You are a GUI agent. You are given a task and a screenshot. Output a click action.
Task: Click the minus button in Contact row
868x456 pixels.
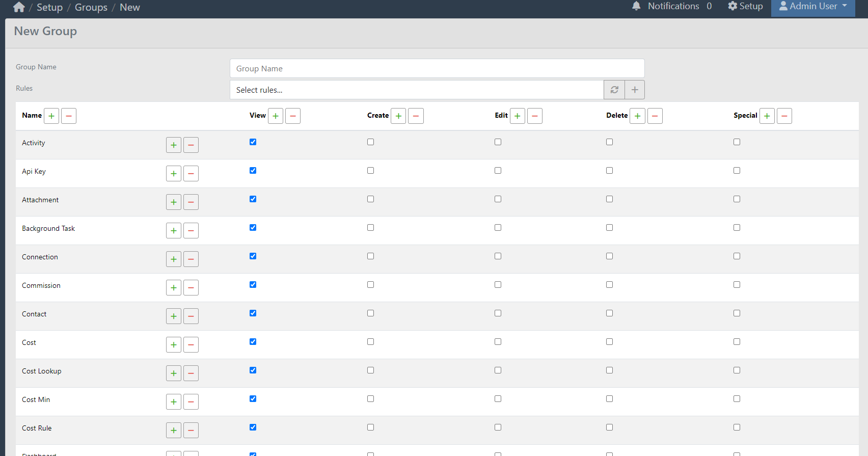click(191, 316)
